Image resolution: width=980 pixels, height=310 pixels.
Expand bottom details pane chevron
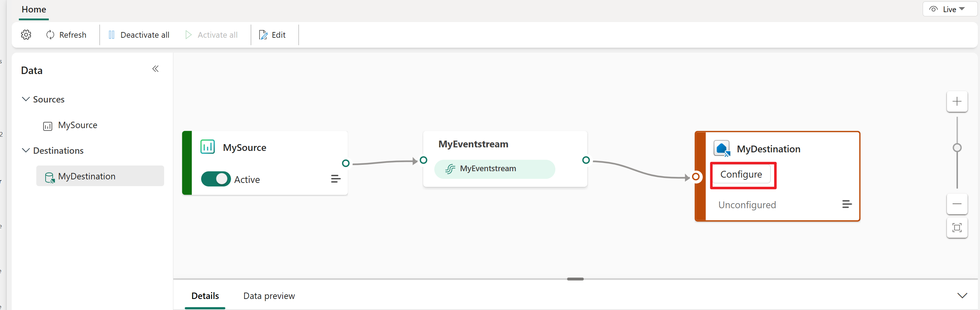point(962,295)
